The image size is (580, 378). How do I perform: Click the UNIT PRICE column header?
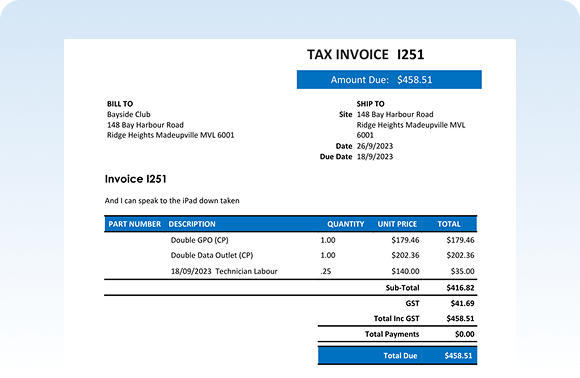(x=397, y=224)
